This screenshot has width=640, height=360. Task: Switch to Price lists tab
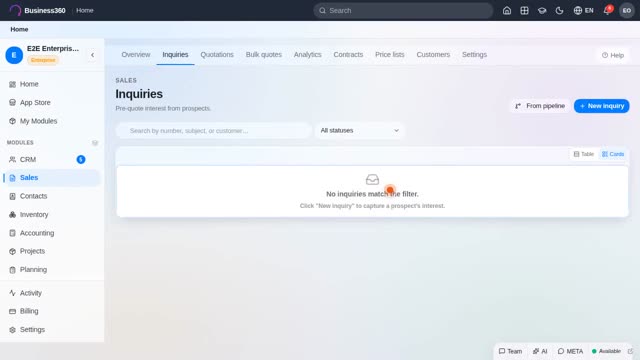(389, 55)
